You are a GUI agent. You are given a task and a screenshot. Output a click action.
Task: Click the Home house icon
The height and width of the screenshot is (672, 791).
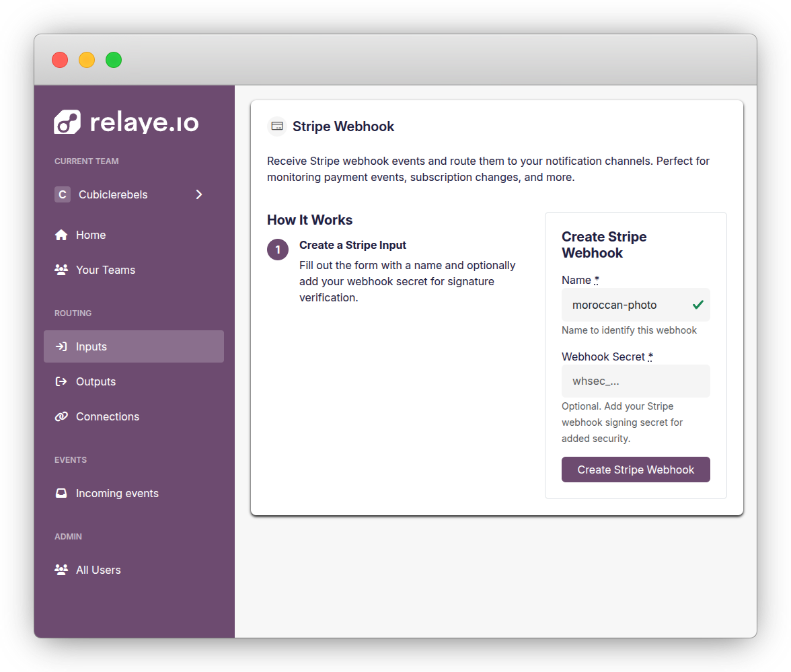tap(61, 235)
